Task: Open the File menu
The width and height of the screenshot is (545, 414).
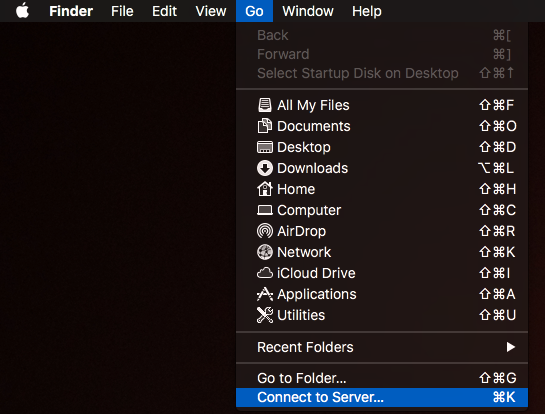Action: (122, 11)
